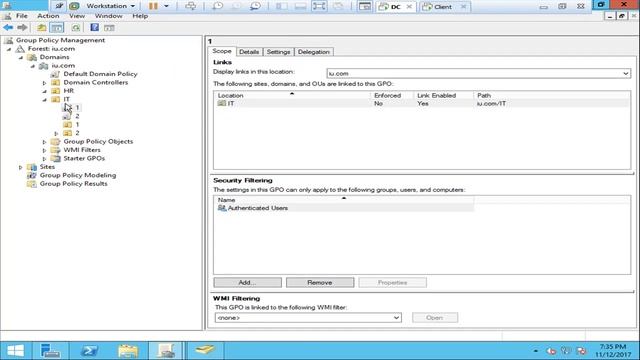Open the Action menu
The image size is (640, 360).
click(x=48, y=16)
